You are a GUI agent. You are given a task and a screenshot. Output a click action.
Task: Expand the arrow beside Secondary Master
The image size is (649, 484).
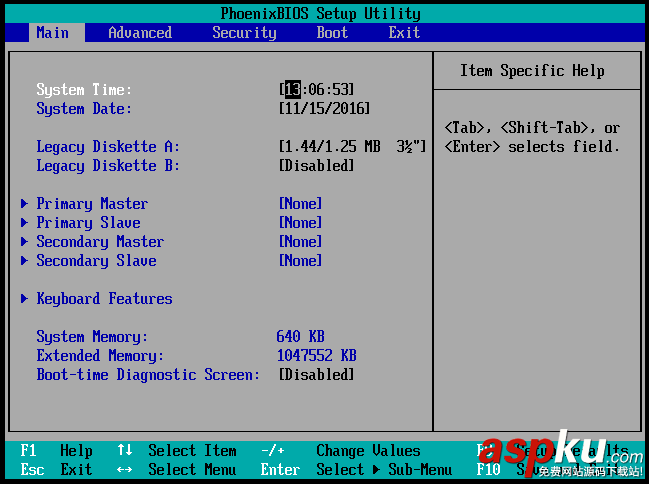(24, 242)
